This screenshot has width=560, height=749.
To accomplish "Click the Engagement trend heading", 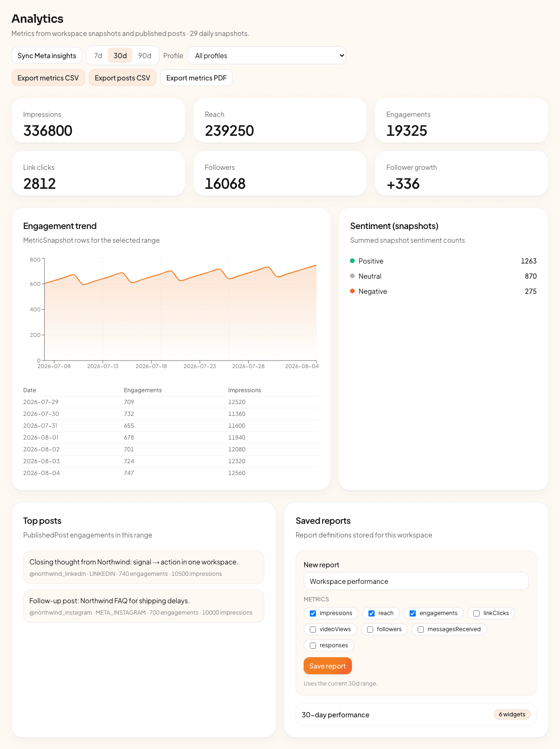I will 60,226.
